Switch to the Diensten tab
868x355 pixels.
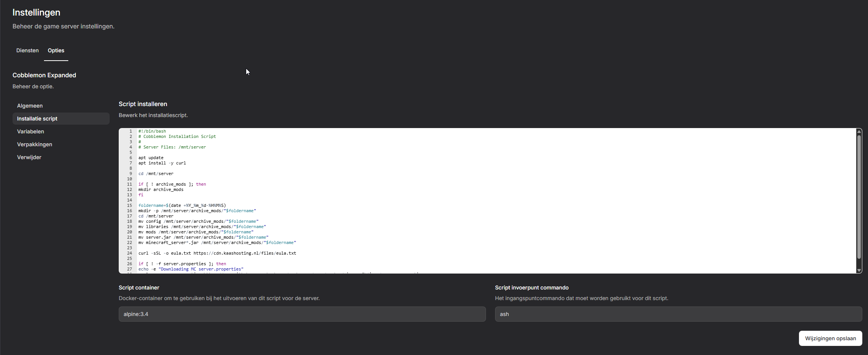pyautogui.click(x=27, y=50)
